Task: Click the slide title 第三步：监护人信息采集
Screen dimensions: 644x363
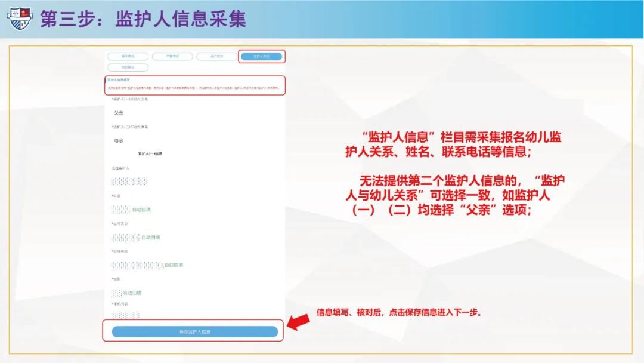Action: click(x=143, y=19)
